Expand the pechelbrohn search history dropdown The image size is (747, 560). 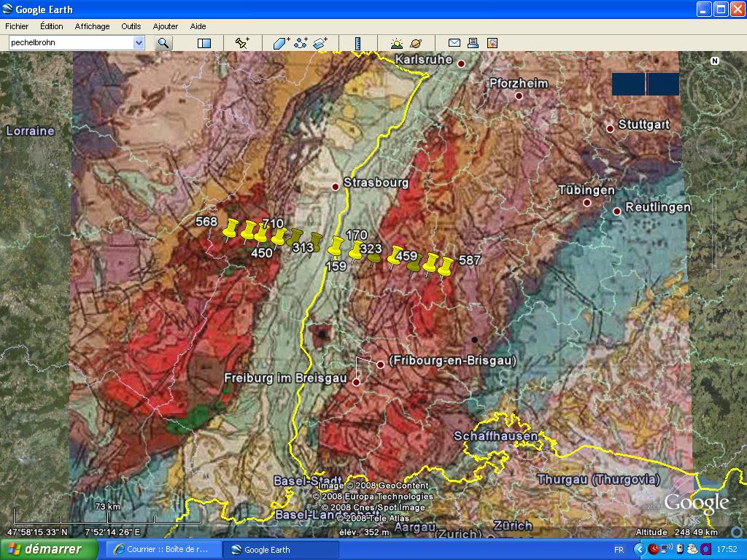pos(140,43)
